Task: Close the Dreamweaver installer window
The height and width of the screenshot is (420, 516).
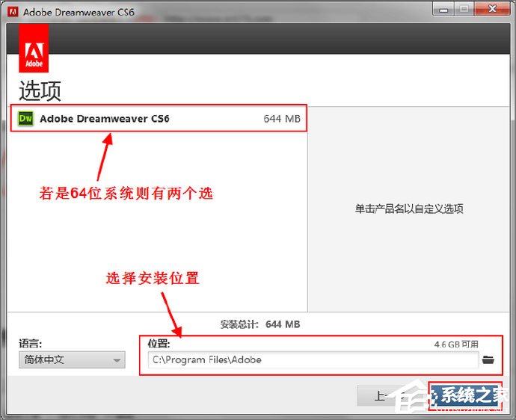Action: point(492,9)
